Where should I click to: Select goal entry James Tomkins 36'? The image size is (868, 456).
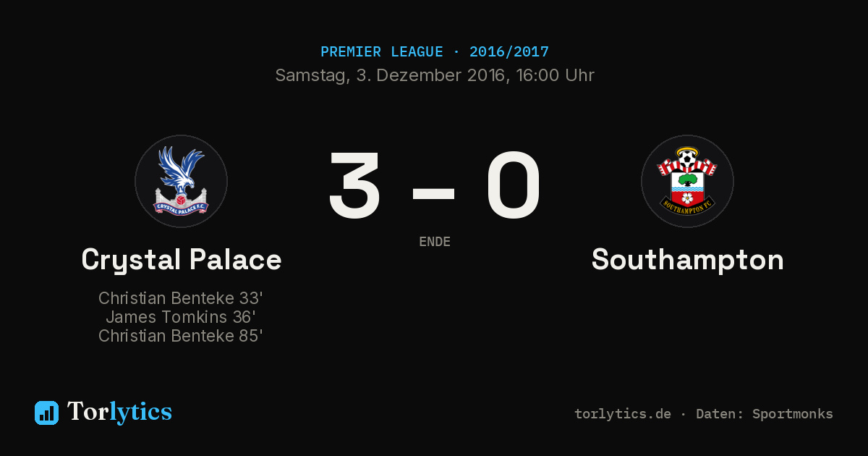(x=181, y=317)
